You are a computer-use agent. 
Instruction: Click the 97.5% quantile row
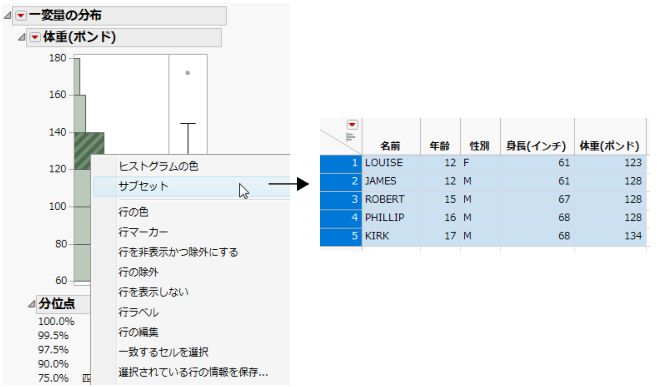click(53, 350)
